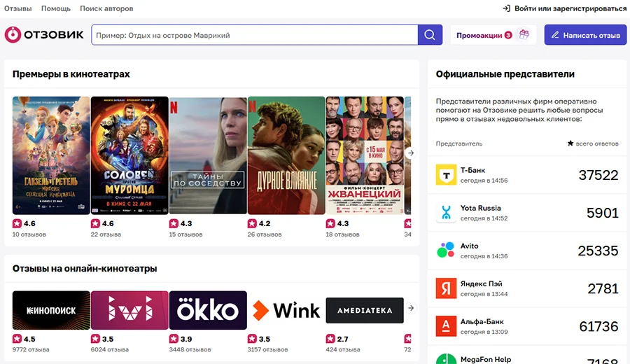Click the rating star beside 4.6 under Гензель и Гретель

point(17,223)
